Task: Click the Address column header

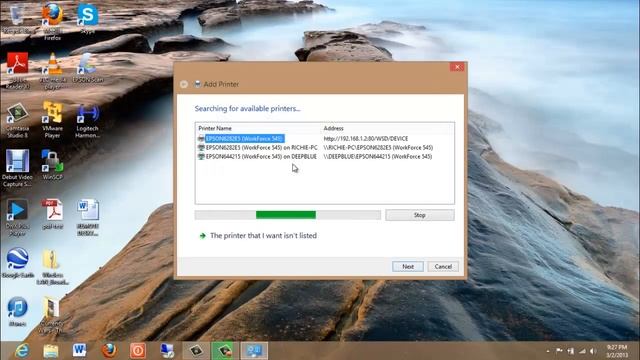Action: pyautogui.click(x=387, y=128)
